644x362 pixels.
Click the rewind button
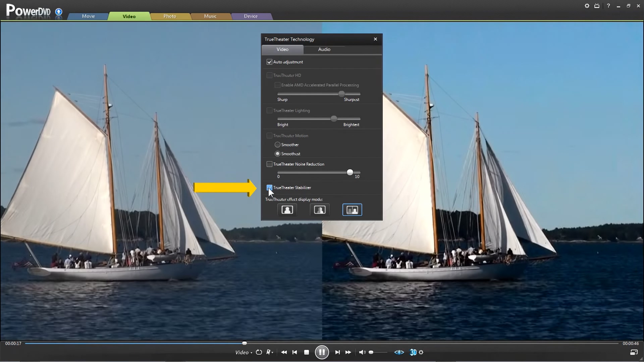(x=284, y=352)
